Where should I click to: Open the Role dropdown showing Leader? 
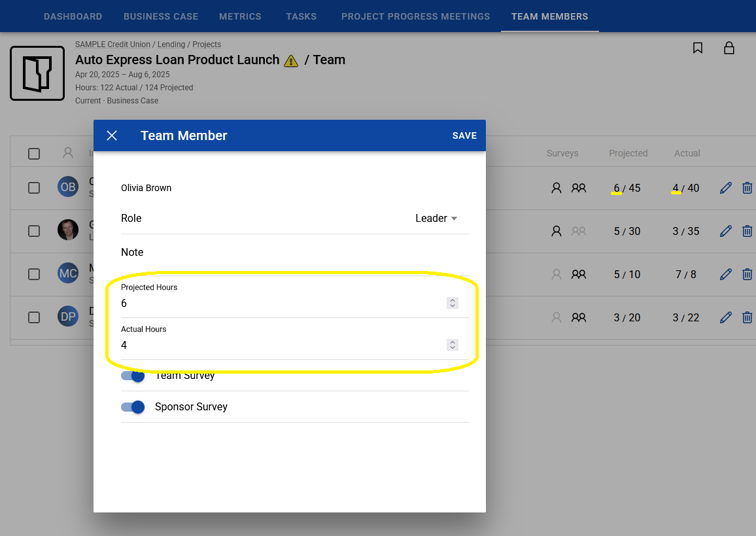[x=436, y=219]
